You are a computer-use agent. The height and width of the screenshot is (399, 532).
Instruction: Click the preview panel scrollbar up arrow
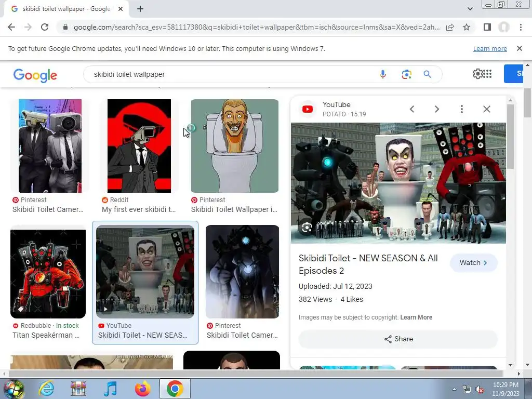510,100
